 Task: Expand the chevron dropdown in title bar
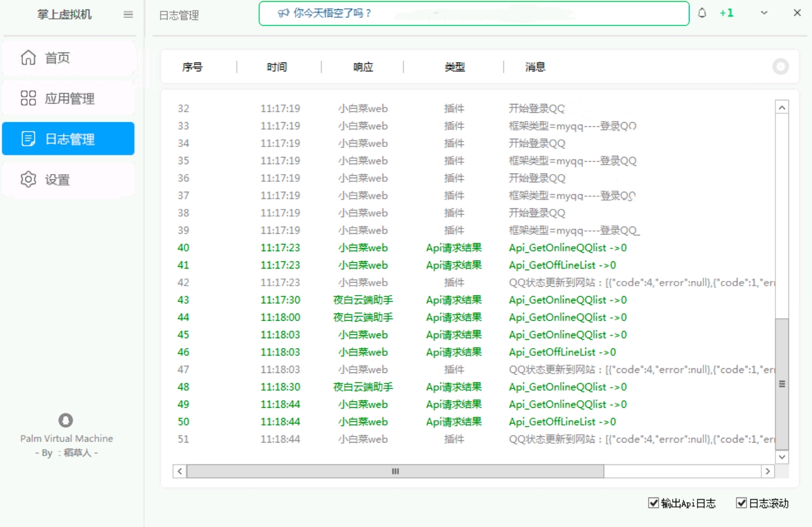click(x=764, y=13)
